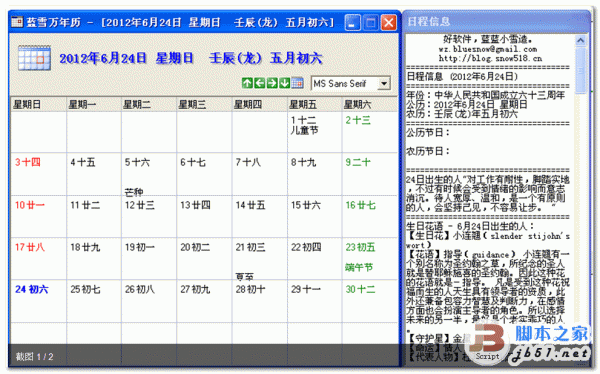Select the date 7 十八

pyautogui.click(x=259, y=174)
